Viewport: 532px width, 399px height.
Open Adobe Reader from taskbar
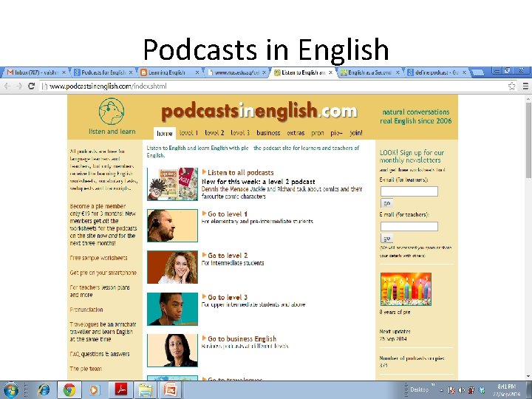120,390
